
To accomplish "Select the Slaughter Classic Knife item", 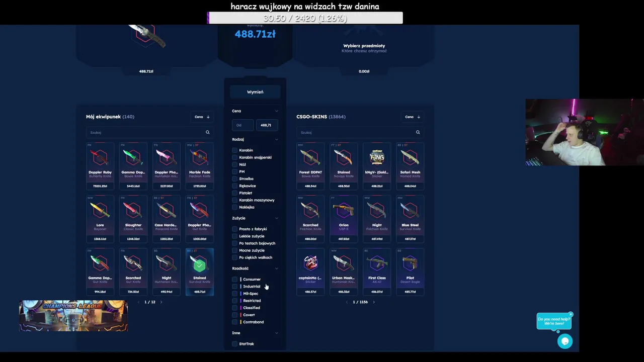I will pos(133,219).
